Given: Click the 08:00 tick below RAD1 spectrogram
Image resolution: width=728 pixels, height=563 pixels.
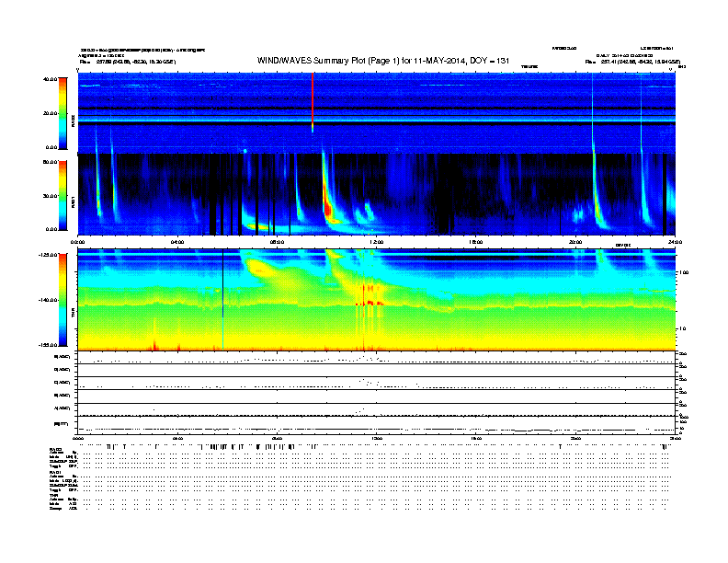Looking at the screenshot, I should tap(277, 242).
